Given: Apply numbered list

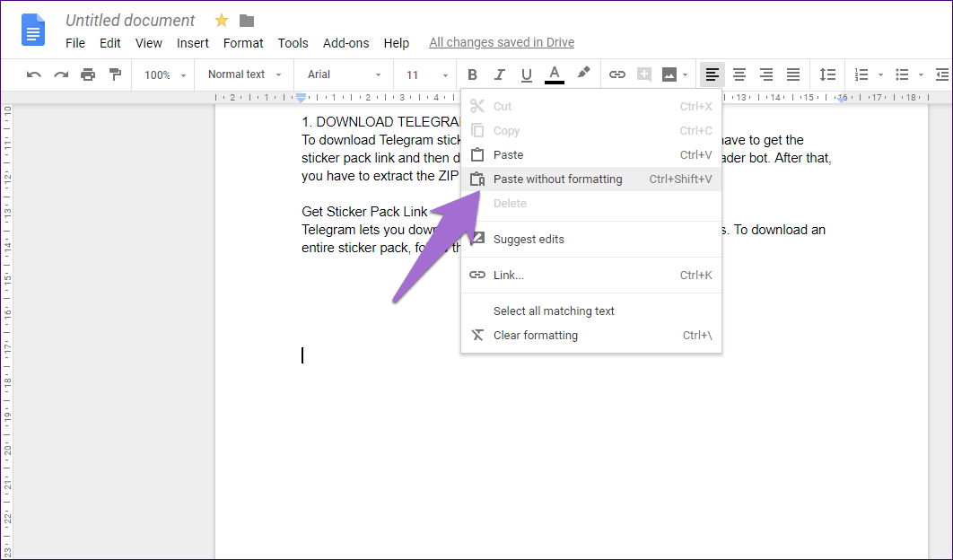Looking at the screenshot, I should pyautogui.click(x=861, y=74).
